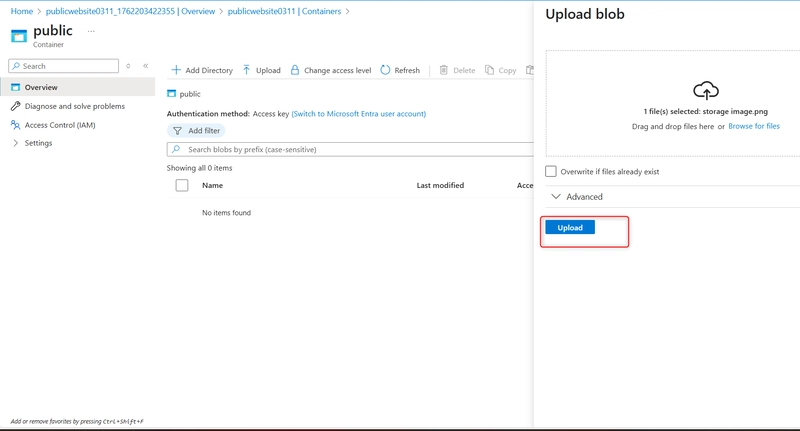This screenshot has width=800, height=431.
Task: Click the Search blobs by prefix field
Action: (350, 149)
